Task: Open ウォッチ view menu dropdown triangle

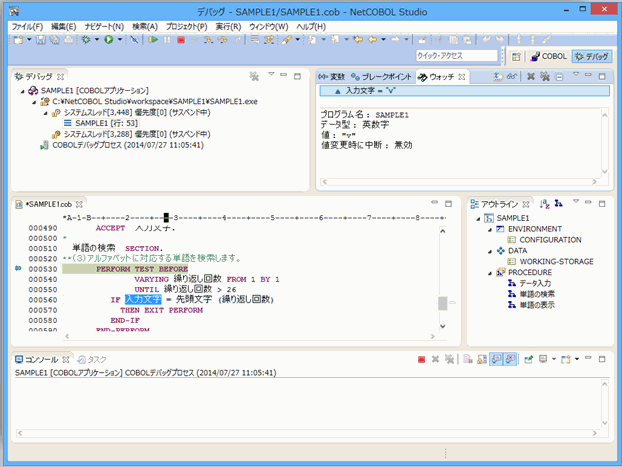Action: [576, 74]
